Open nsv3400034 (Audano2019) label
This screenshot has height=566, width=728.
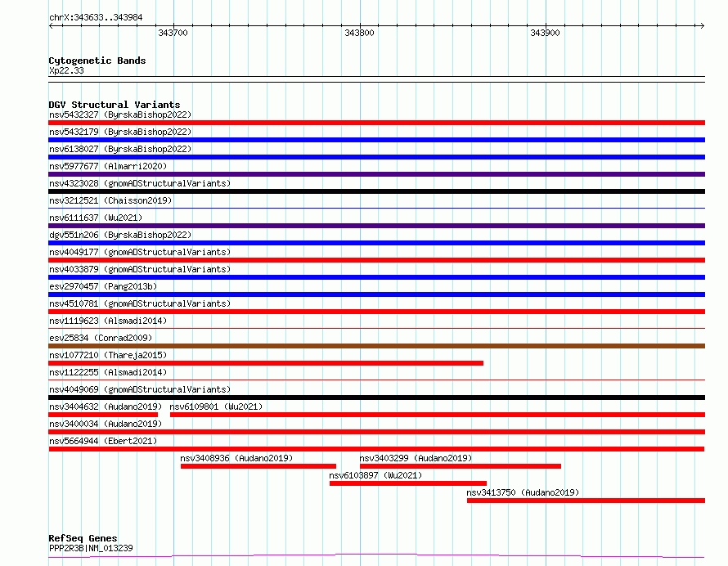pos(106,424)
